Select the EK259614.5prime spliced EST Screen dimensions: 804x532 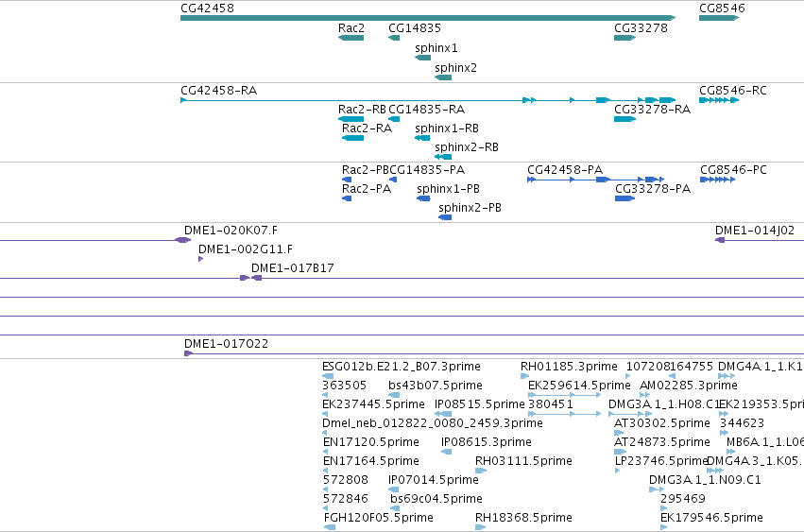click(x=564, y=395)
